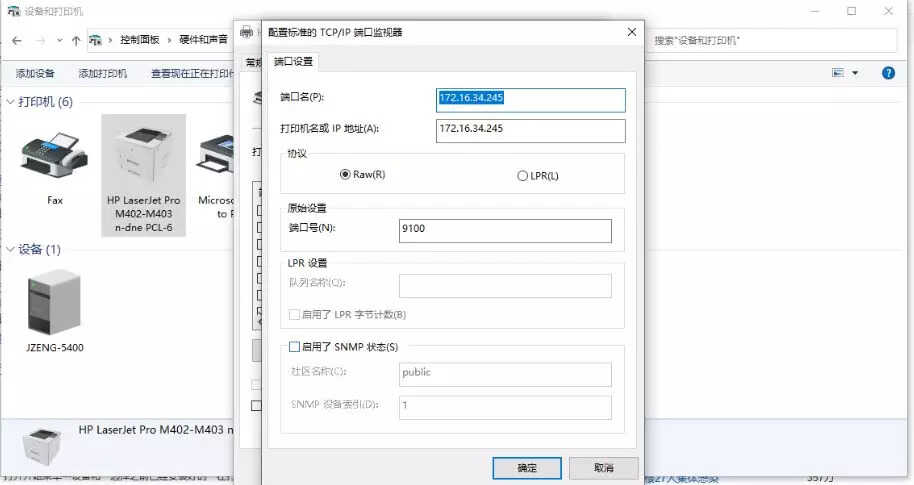Click the Microsoft printer icon
This screenshot has height=485, width=914.
218,157
